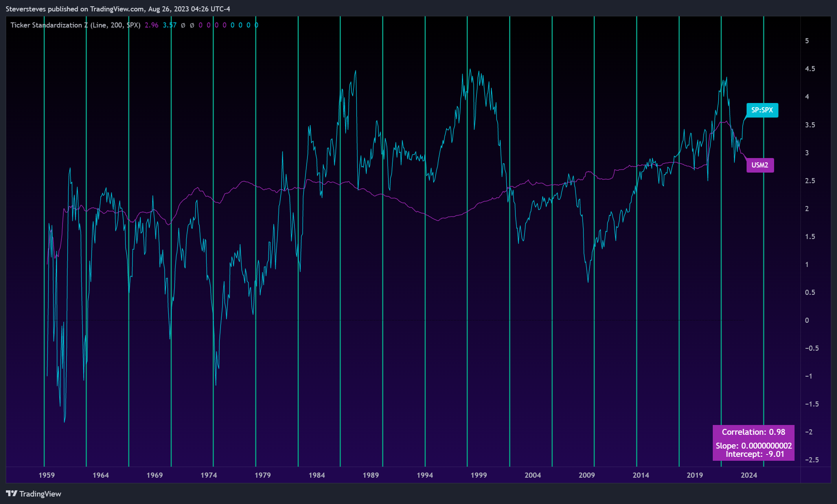837x504 pixels.
Task: Click the 2014 time axis label
Action: point(641,475)
